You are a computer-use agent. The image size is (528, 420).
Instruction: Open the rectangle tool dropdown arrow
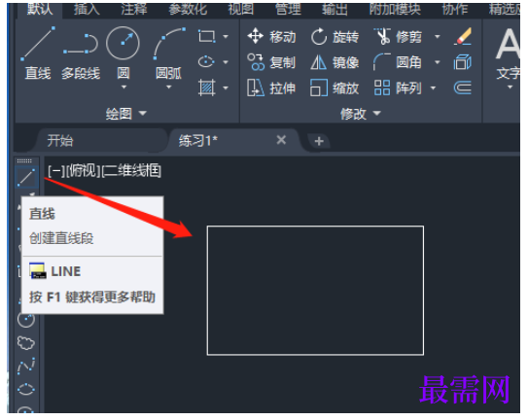226,36
